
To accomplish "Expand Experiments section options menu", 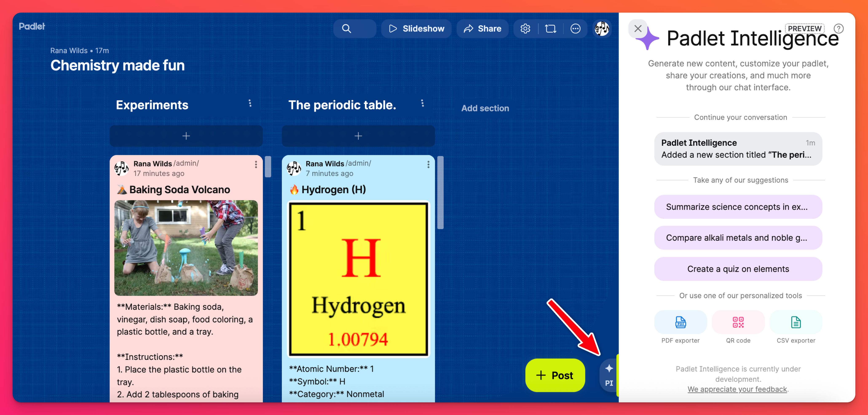I will click(250, 103).
